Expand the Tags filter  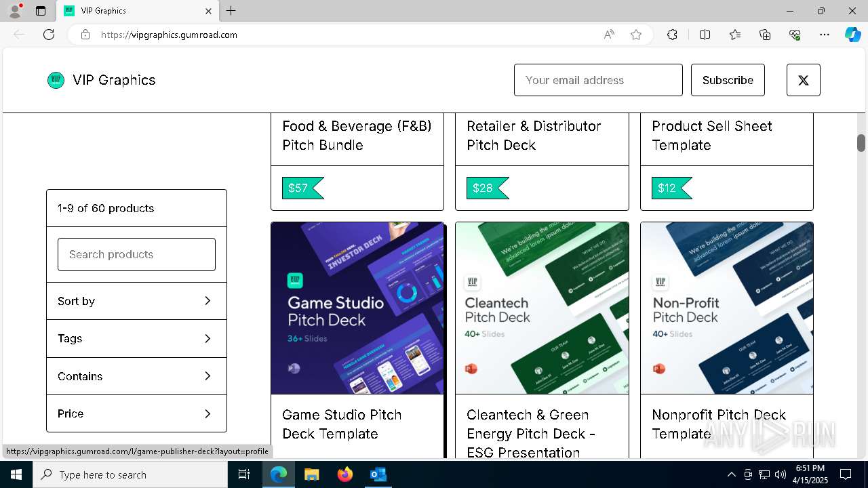pos(136,338)
